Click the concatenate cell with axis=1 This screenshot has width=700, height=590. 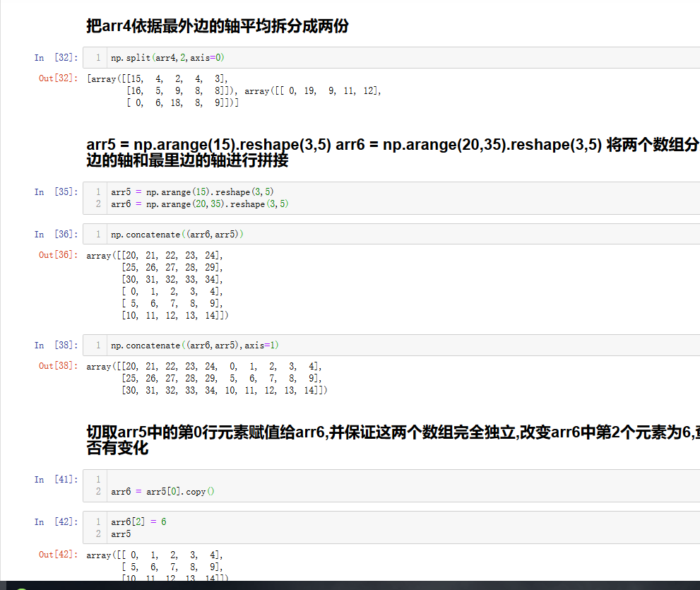pyautogui.click(x=391, y=346)
